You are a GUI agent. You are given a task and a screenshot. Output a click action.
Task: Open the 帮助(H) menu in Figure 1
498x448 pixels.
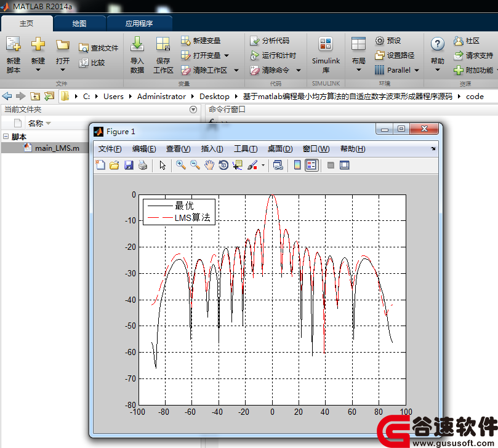[x=353, y=148]
